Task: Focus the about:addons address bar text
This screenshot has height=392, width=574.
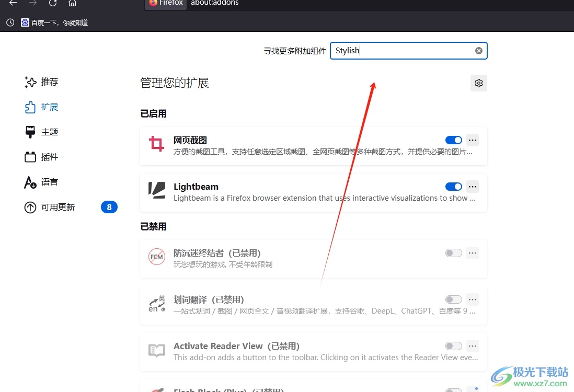Action: point(214,3)
